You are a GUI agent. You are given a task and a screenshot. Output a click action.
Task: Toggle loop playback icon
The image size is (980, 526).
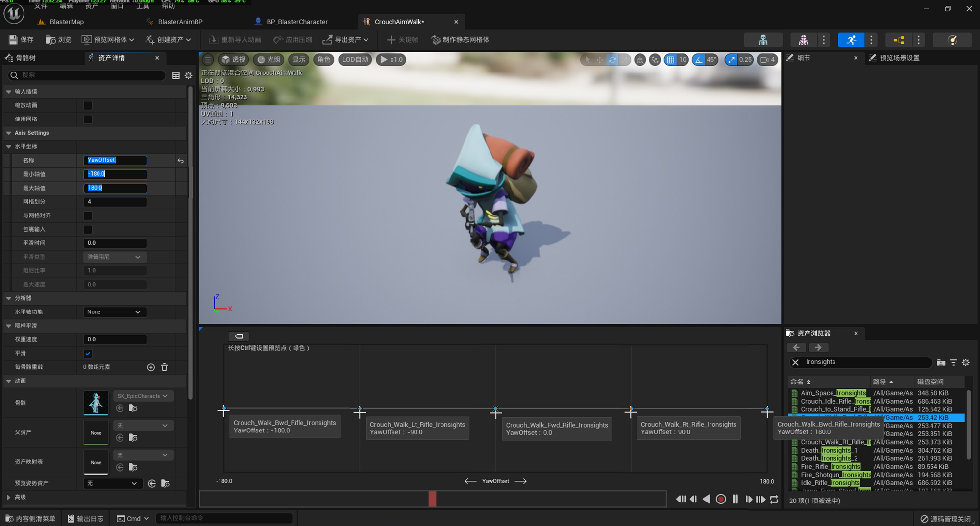(x=774, y=499)
